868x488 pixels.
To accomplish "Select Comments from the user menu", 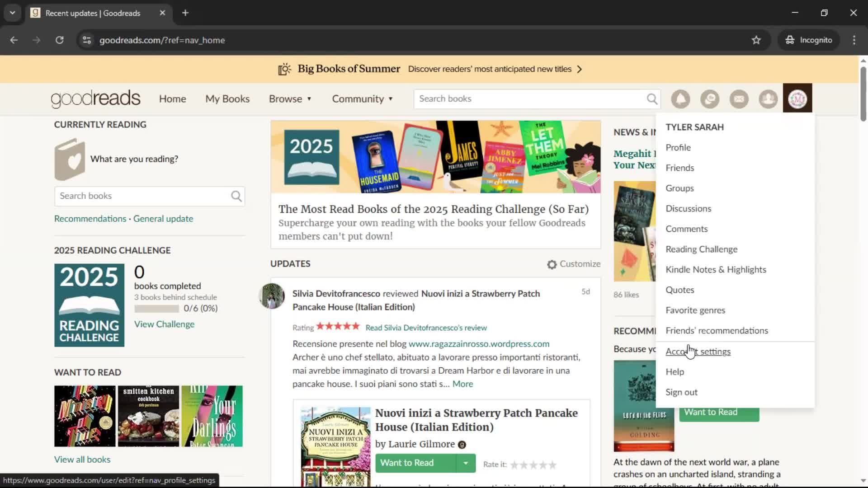I will tap(686, 229).
